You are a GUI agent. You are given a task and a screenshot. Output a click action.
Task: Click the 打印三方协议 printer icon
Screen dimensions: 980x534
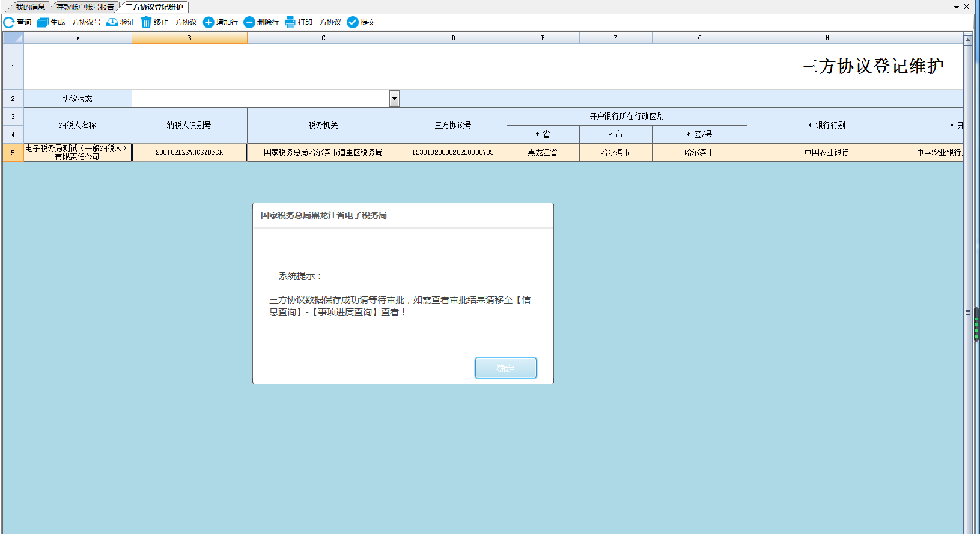tap(290, 22)
